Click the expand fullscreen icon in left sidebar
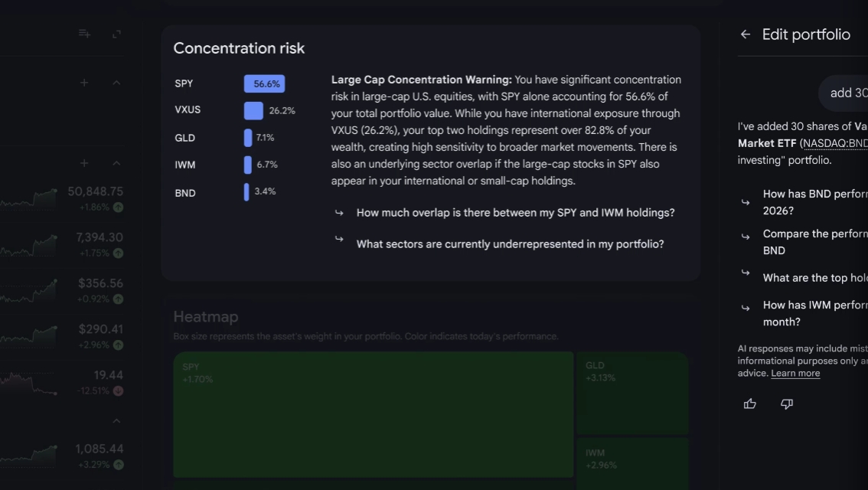This screenshot has width=868, height=490. point(116,34)
